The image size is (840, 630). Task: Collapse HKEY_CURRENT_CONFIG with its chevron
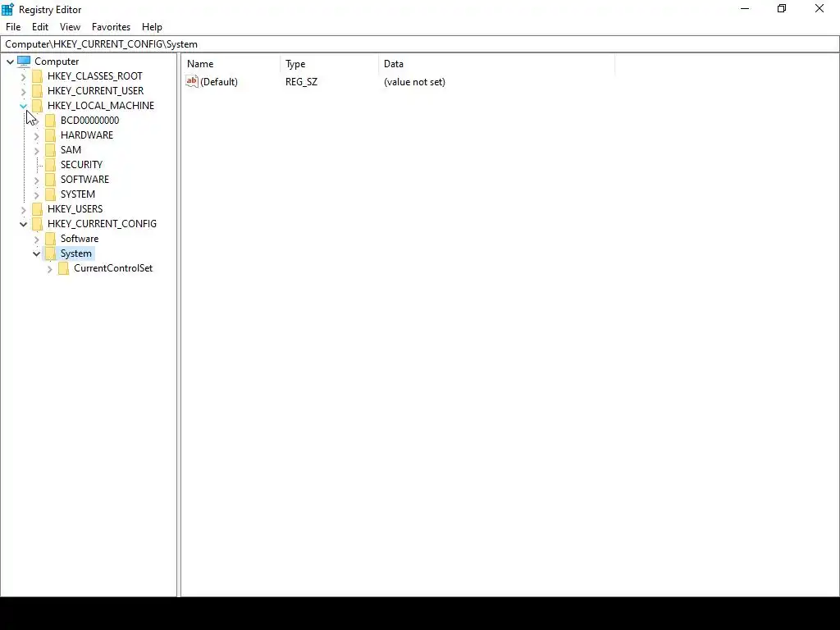click(23, 224)
